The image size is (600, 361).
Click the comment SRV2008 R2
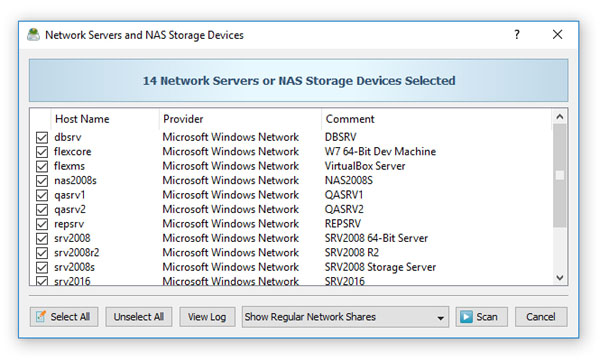coord(352,253)
